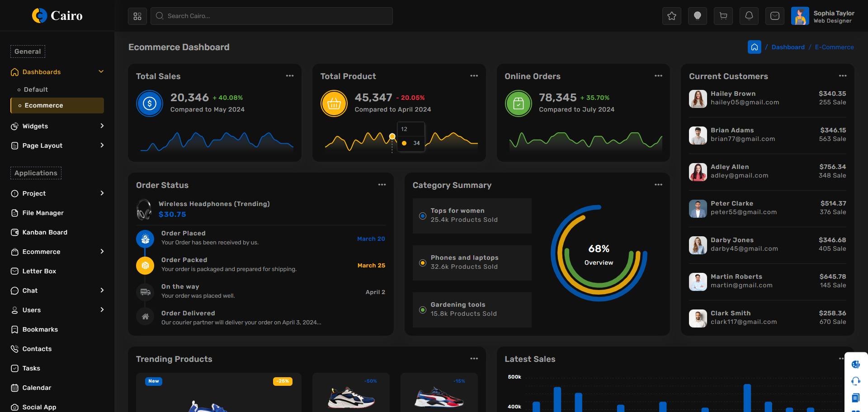Toggle the light bulb theme icon
The image size is (868, 412).
pyautogui.click(x=698, y=16)
